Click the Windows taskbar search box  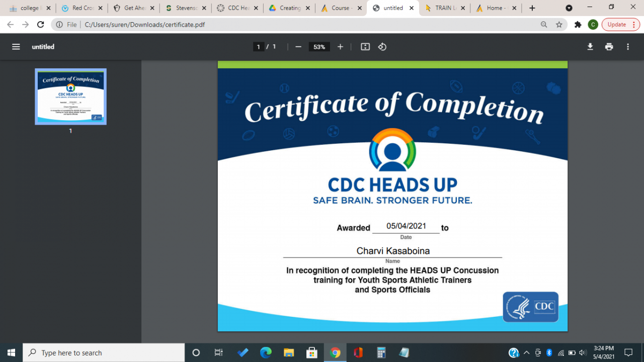[104, 352]
